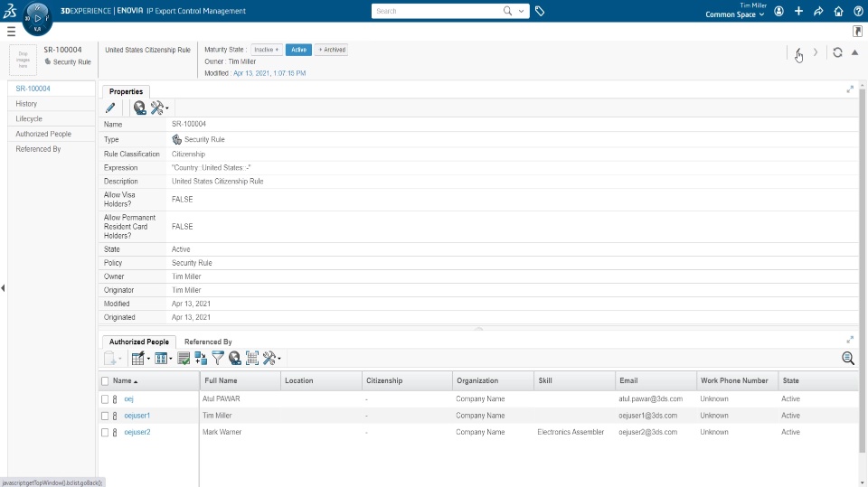Refresh the page with refresh icon
868x487 pixels.
pos(837,52)
